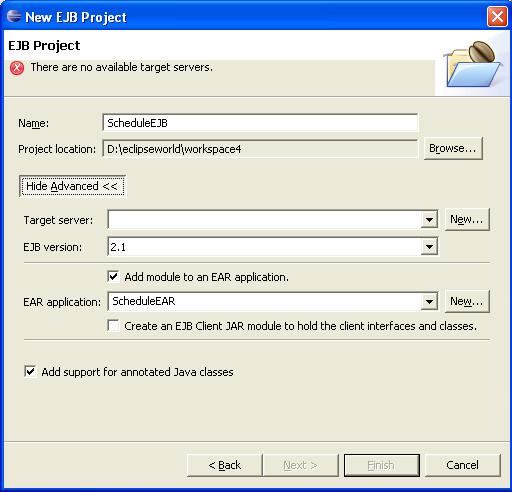This screenshot has height=492, width=512.
Task: Close the New EJB Project dialog
Action: point(497,16)
